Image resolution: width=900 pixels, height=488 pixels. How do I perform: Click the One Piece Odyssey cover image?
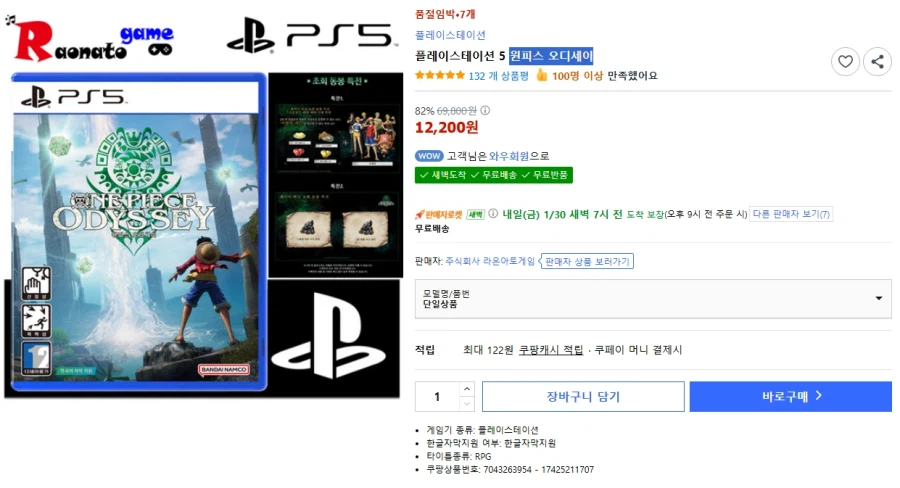(x=138, y=232)
